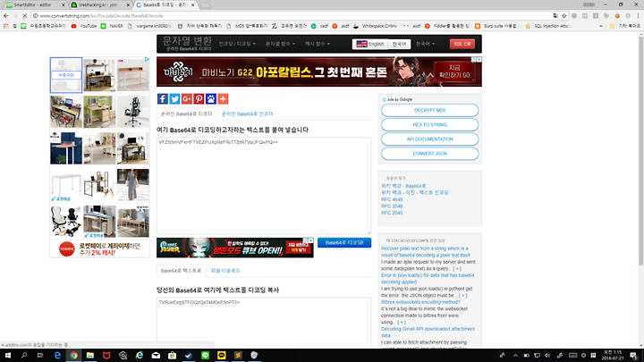Share page on Twitter
644x362 pixels.
click(174, 98)
